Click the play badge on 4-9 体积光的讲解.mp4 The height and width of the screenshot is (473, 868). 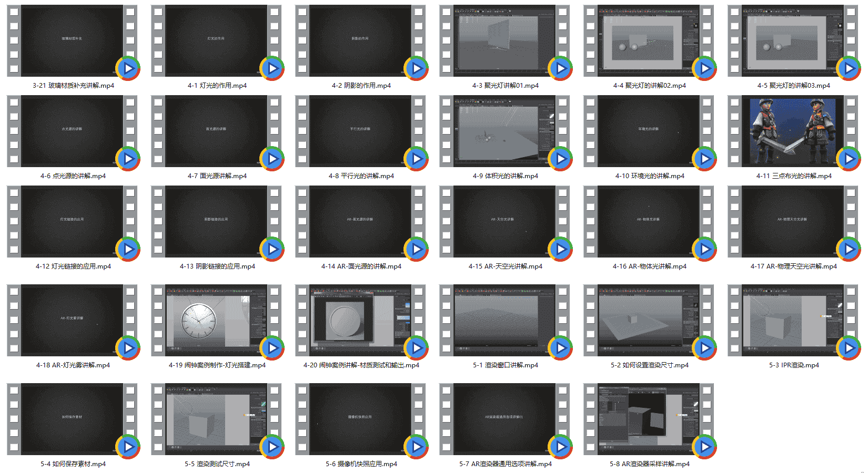coord(560,159)
